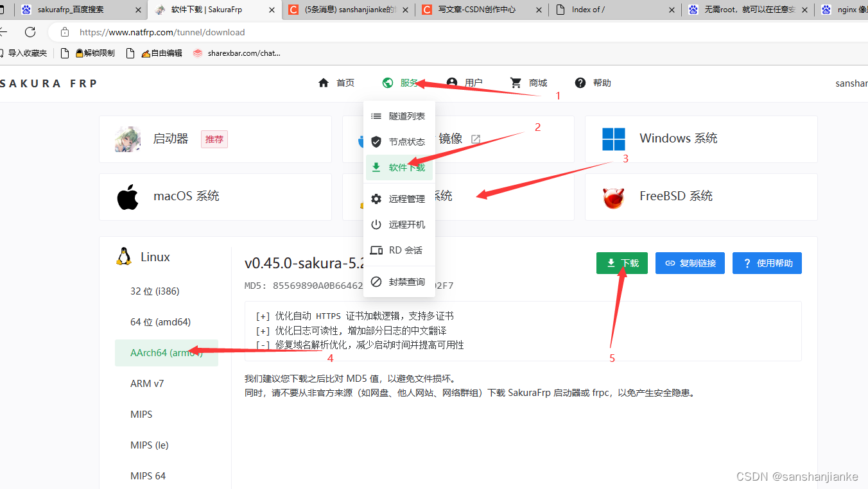The height and width of the screenshot is (489, 868).
Task: Switch to the sanshanjianke CSDN messages tab
Action: pyautogui.click(x=347, y=10)
